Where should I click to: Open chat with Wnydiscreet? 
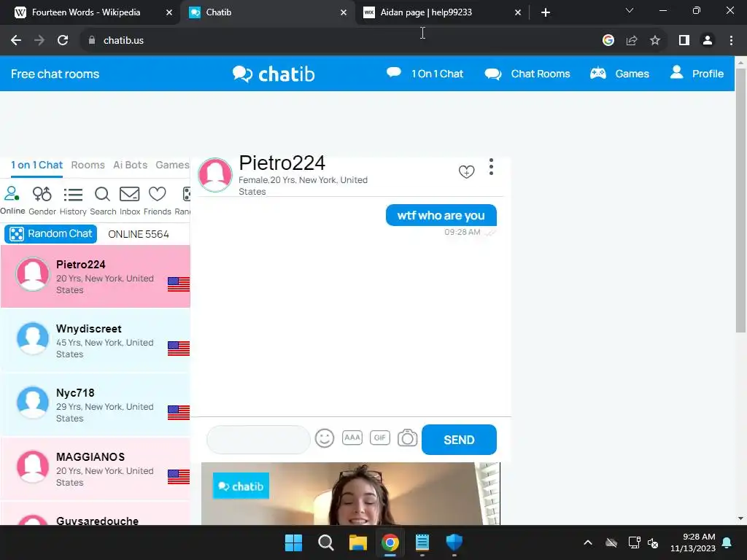pyautogui.click(x=96, y=341)
